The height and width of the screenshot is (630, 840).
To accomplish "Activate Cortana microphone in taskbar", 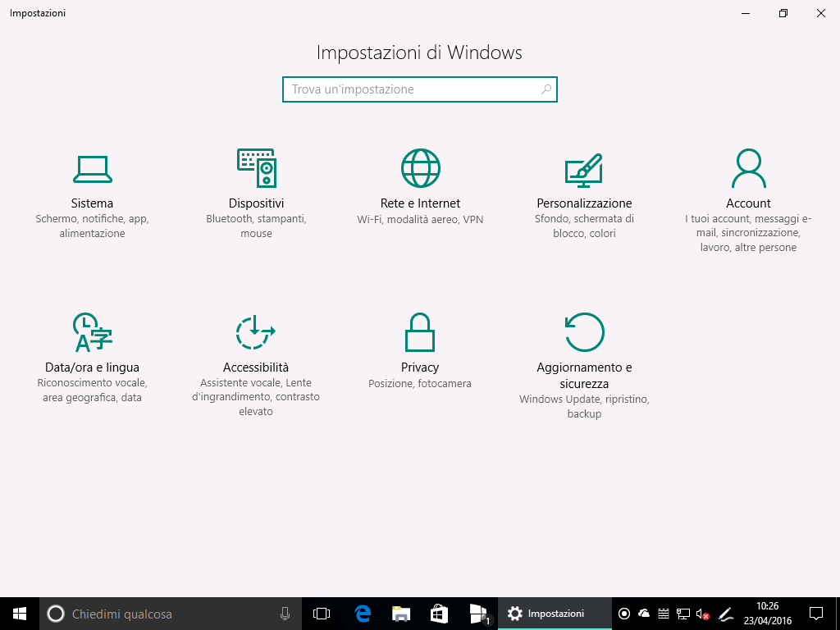I will [x=285, y=614].
